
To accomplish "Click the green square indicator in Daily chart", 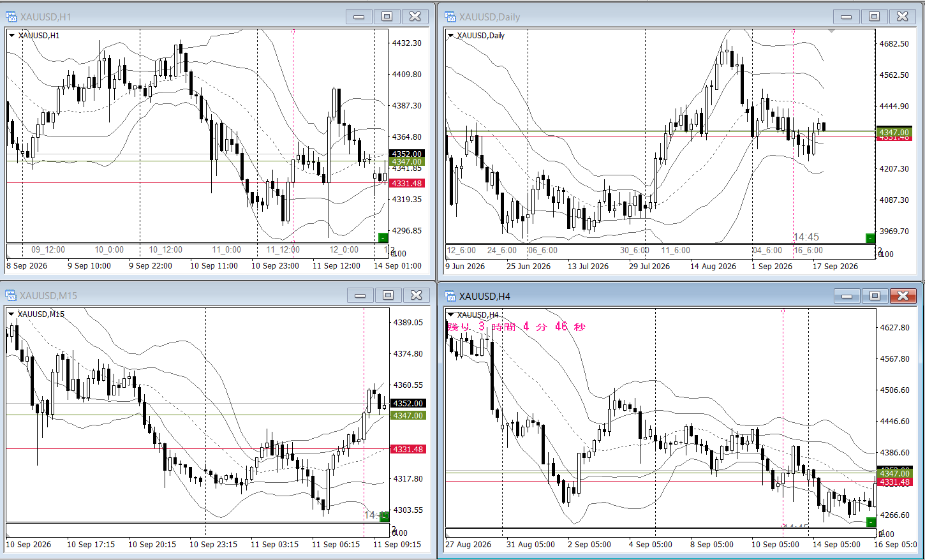I will (x=870, y=238).
